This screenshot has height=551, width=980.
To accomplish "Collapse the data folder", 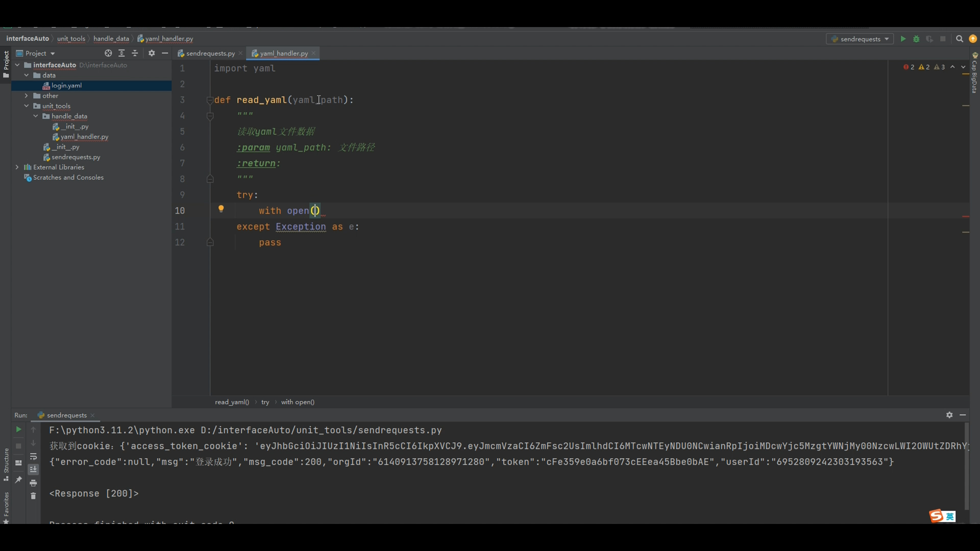I will (x=27, y=75).
